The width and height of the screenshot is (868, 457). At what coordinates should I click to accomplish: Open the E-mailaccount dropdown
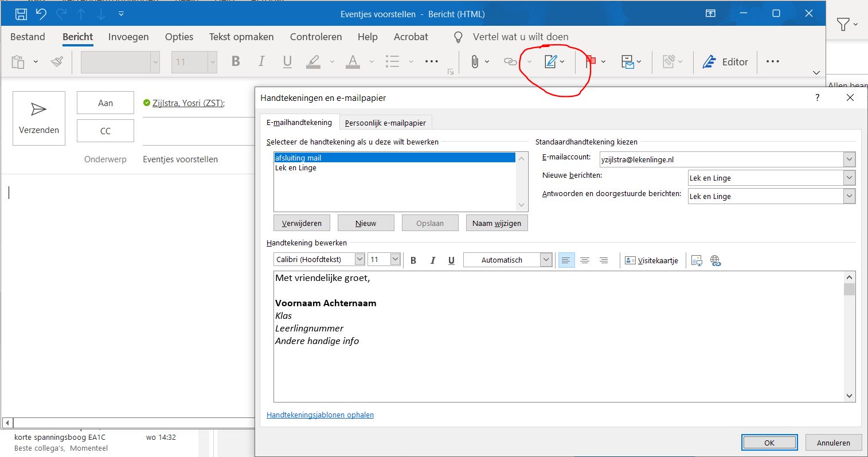(849, 159)
